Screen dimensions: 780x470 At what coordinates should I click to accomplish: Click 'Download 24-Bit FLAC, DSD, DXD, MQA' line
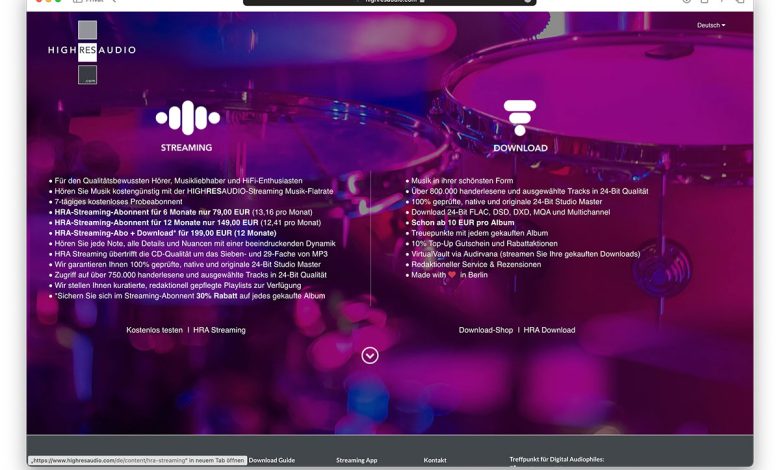point(510,212)
